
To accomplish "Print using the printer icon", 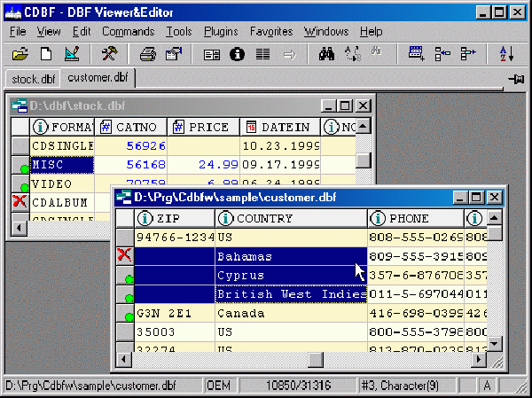I will 148,54.
